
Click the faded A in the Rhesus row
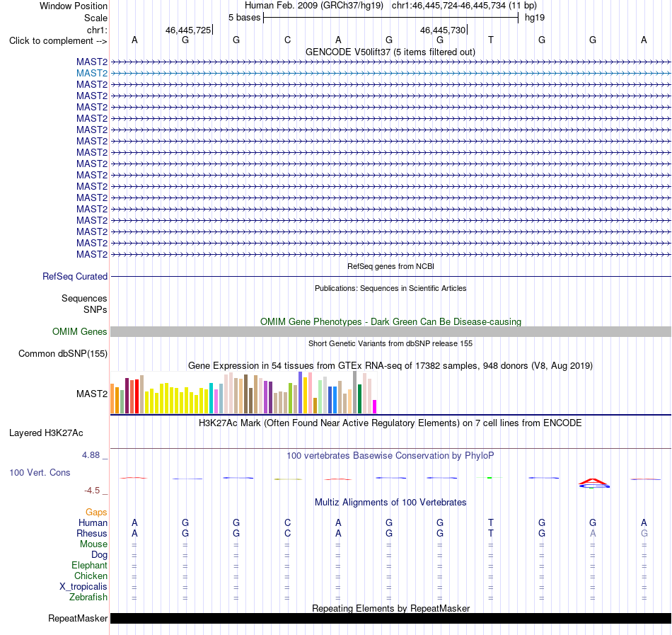pyautogui.click(x=593, y=533)
